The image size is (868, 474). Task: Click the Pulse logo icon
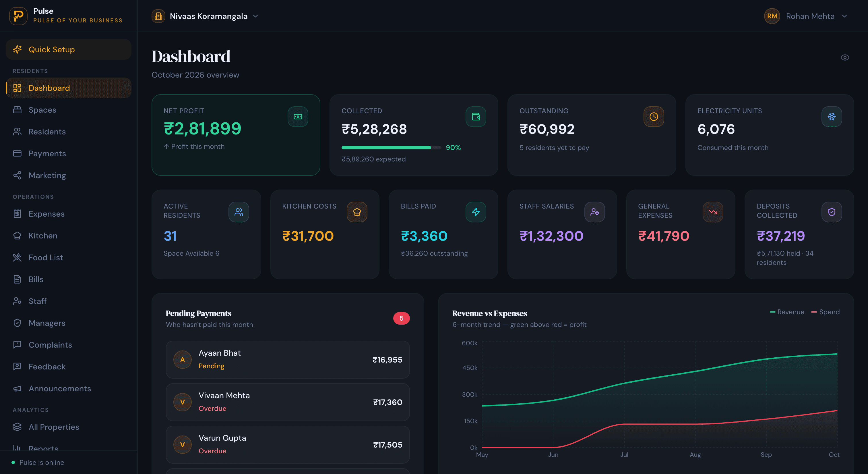18,16
